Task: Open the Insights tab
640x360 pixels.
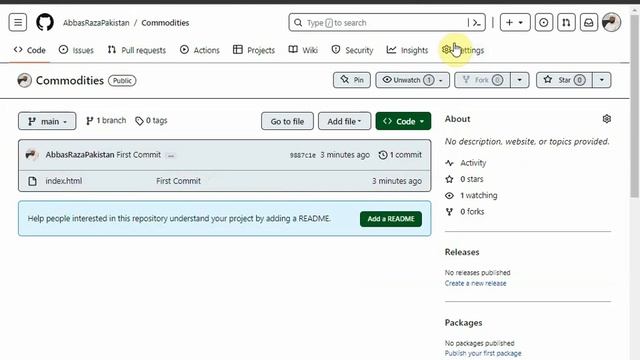Action: (407, 50)
